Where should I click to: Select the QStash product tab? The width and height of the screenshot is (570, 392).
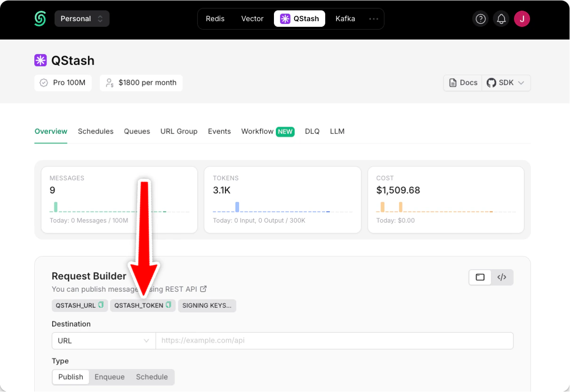point(299,19)
